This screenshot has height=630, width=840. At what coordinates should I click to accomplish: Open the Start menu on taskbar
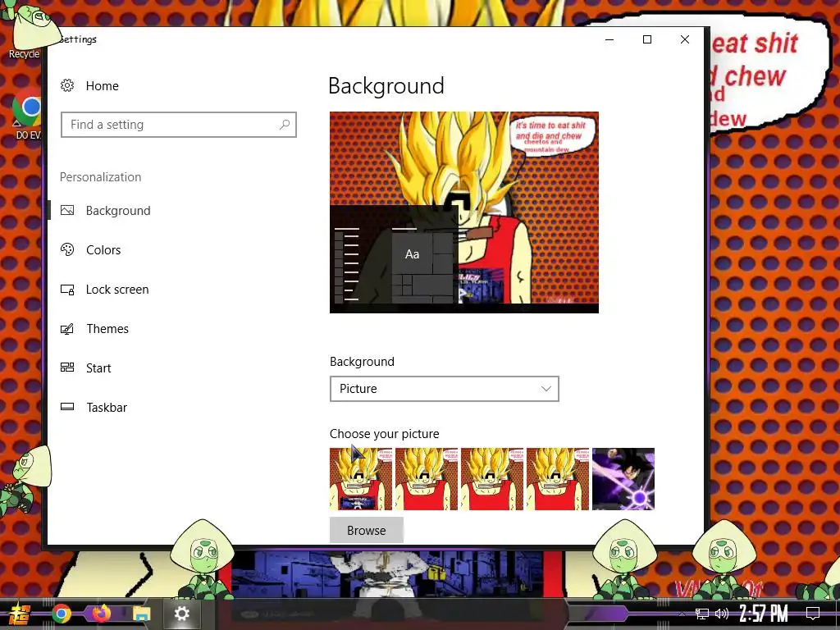[x=18, y=614]
